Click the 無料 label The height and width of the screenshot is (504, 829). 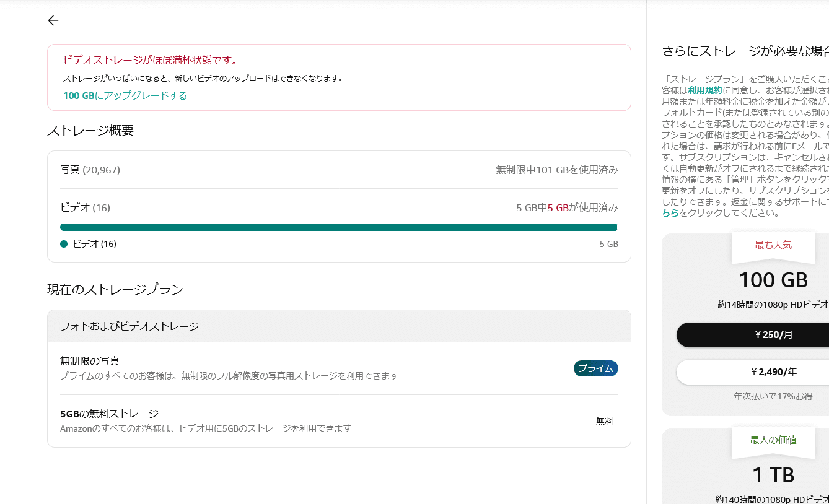605,421
